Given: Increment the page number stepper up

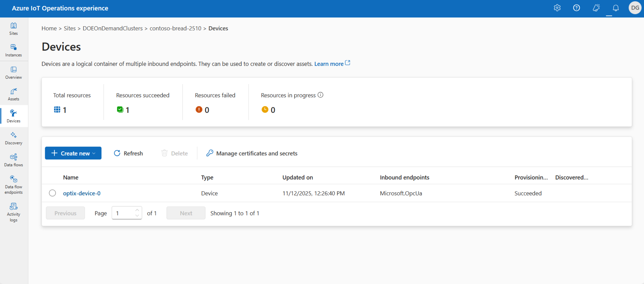Looking at the screenshot, I should [137, 210].
